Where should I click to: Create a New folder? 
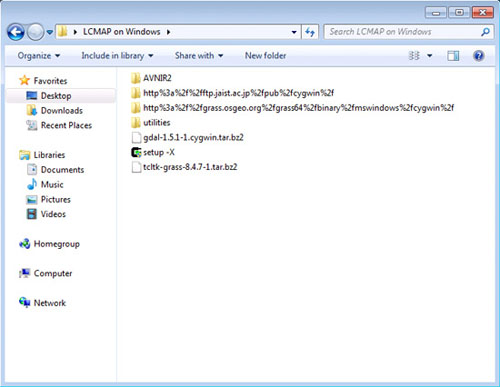click(266, 56)
